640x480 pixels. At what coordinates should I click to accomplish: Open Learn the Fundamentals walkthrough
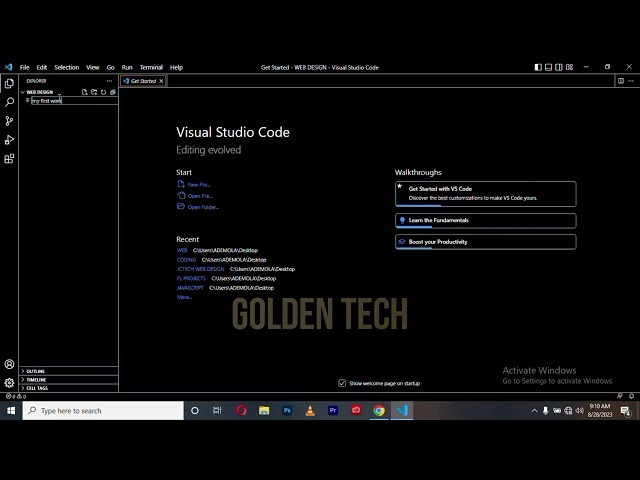[x=486, y=220]
